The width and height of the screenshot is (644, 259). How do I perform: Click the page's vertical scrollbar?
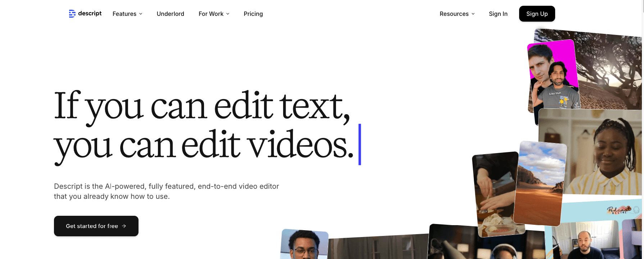click(x=643, y=108)
